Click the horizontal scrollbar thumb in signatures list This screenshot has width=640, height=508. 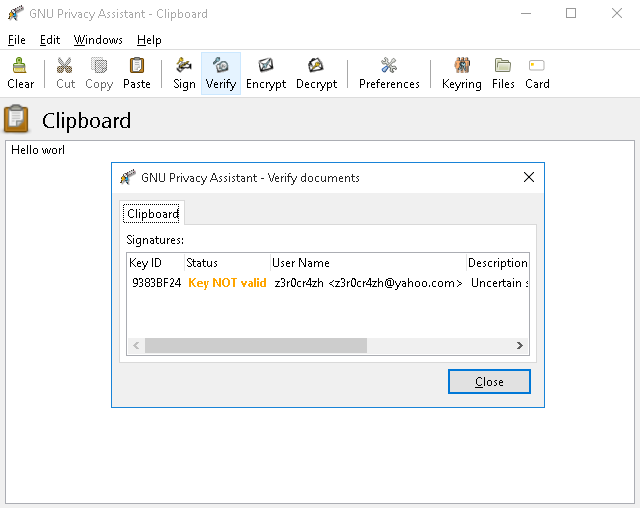256,346
